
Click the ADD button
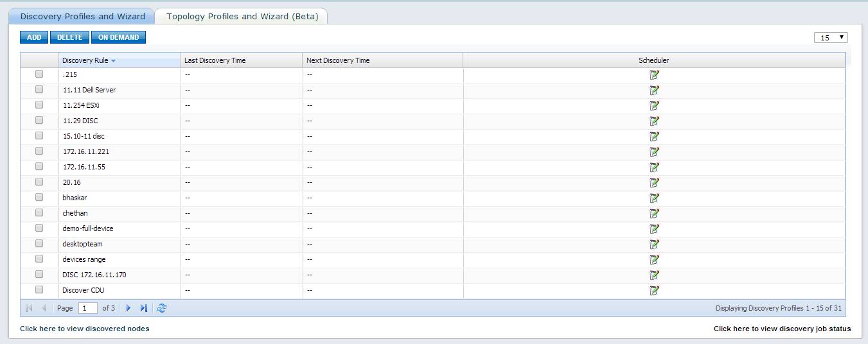tap(34, 37)
